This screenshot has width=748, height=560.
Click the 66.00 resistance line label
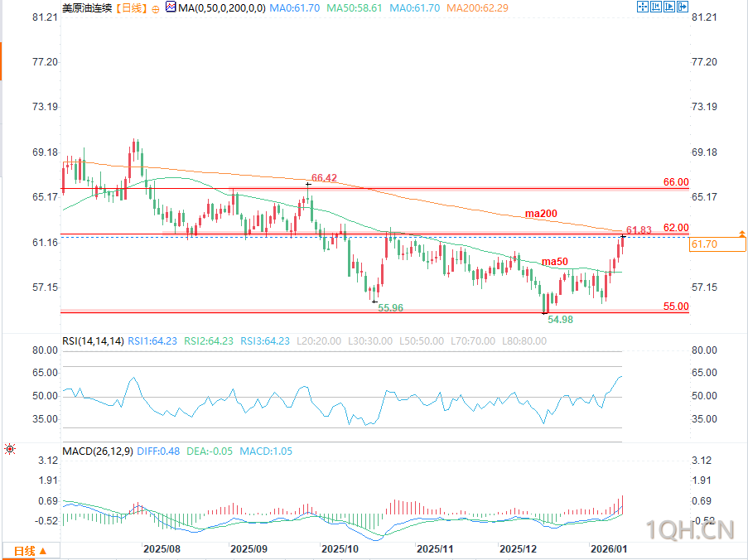(676, 181)
